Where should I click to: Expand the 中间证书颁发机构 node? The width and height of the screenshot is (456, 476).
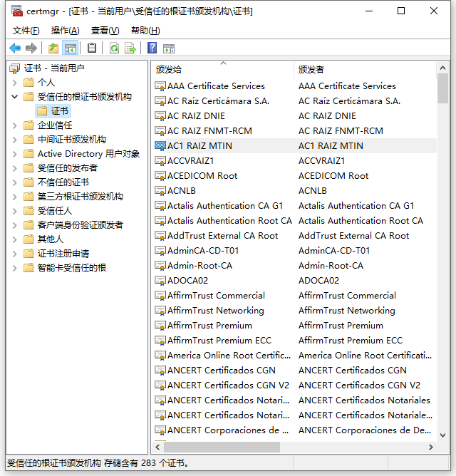tap(14, 140)
